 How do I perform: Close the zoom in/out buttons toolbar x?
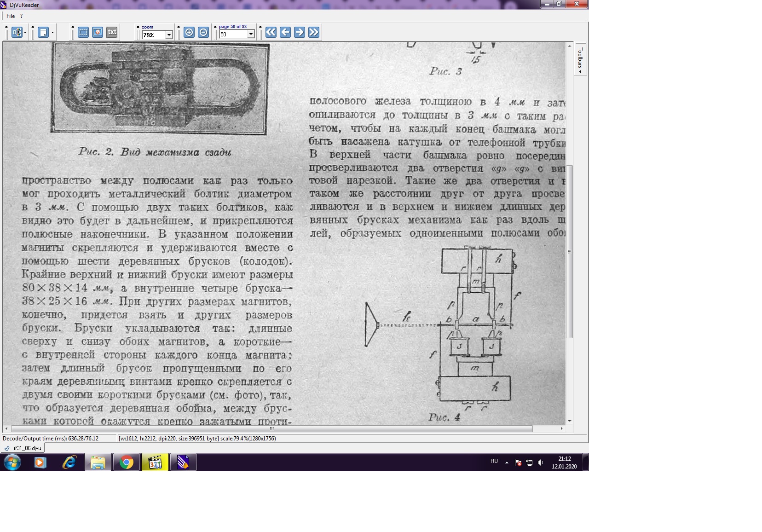click(x=179, y=27)
